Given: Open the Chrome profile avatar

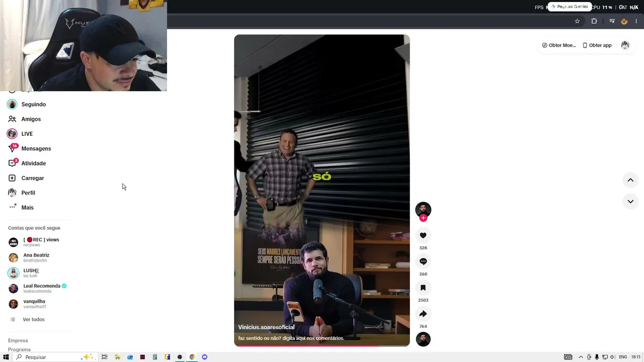Looking at the screenshot, I should [x=624, y=21].
